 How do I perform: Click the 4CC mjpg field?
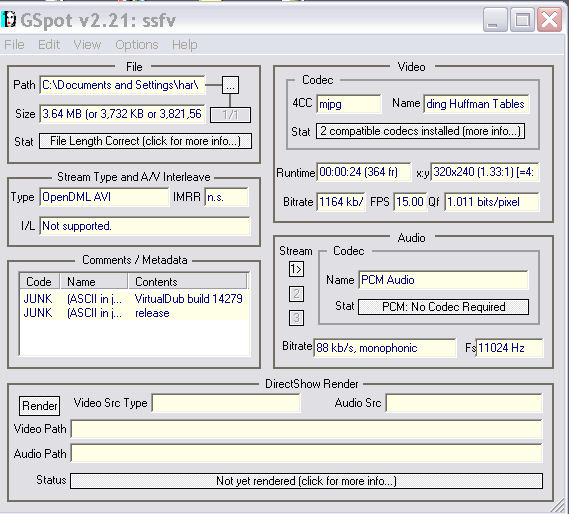point(349,105)
